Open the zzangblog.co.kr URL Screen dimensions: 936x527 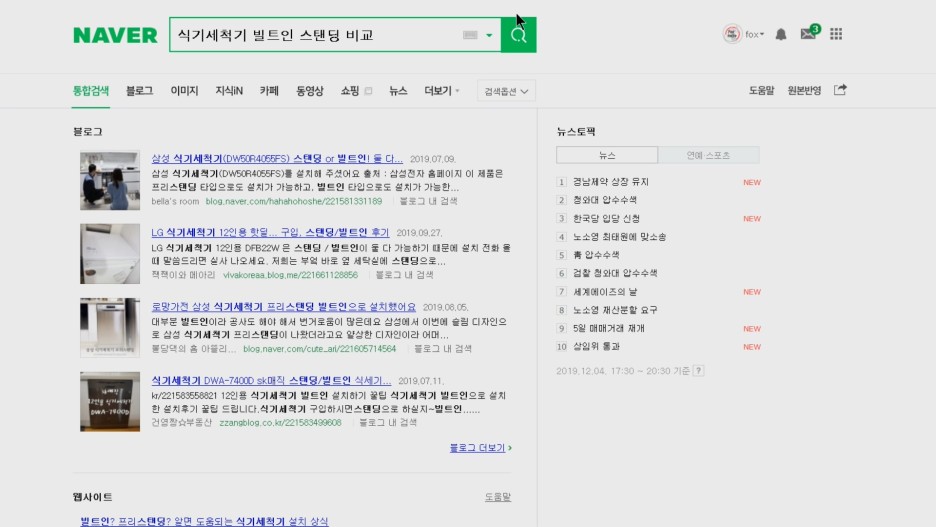(281, 423)
